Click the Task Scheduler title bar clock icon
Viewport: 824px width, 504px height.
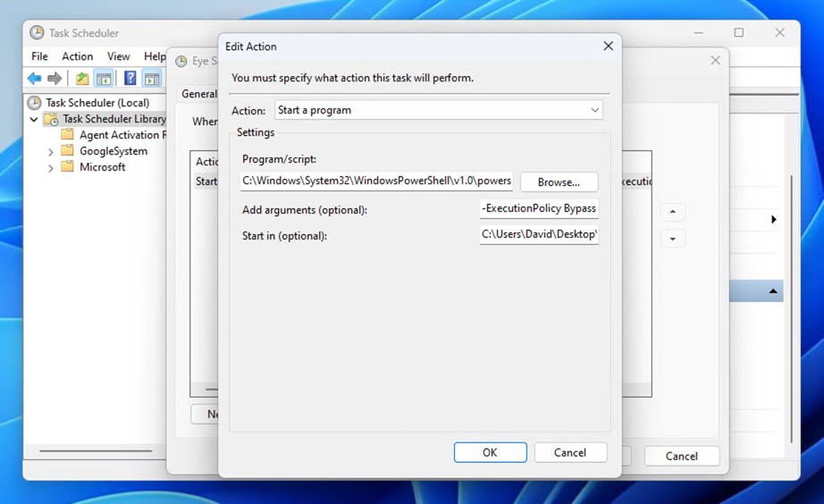[x=37, y=32]
